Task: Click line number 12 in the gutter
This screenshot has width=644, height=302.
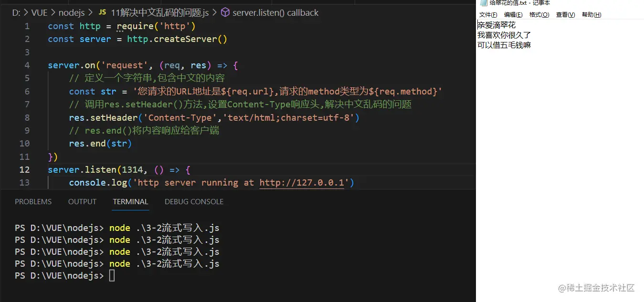Action: (x=24, y=170)
